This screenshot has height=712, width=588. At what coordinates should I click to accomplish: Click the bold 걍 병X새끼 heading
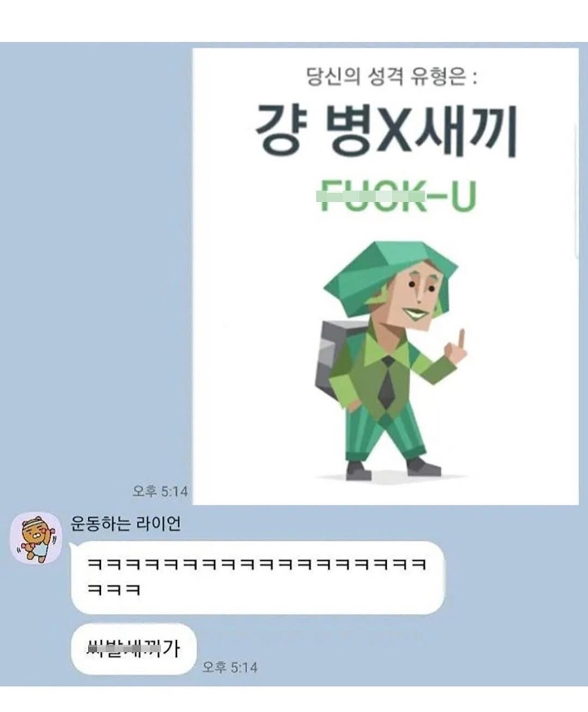coord(386,131)
